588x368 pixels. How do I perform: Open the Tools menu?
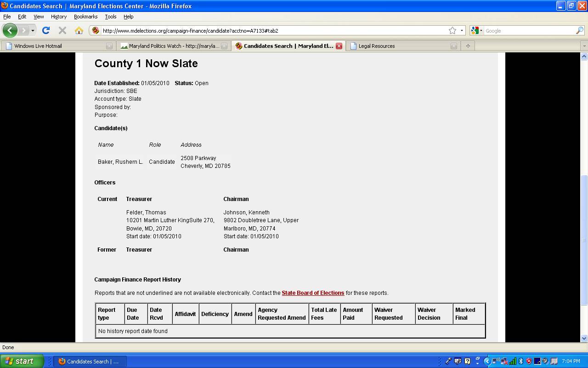tap(110, 17)
